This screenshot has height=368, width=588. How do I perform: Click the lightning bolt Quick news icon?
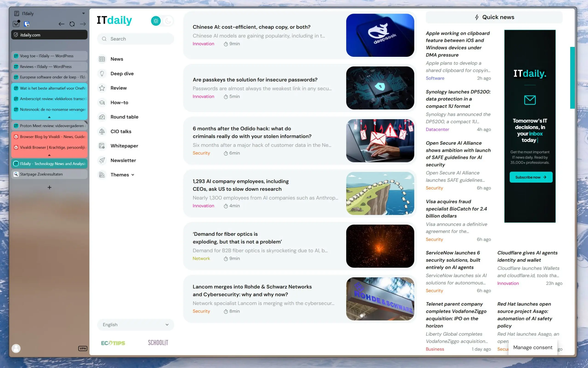pos(477,17)
